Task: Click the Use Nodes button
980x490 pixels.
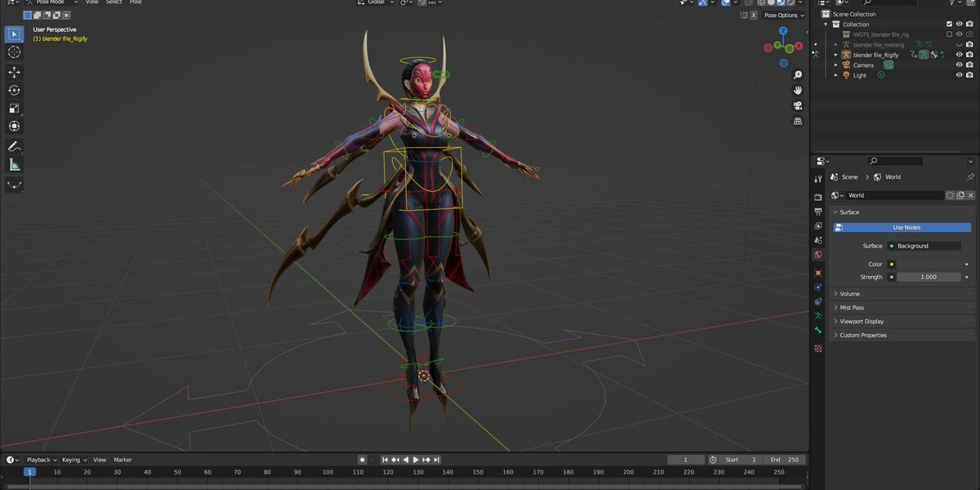Action: click(902, 228)
